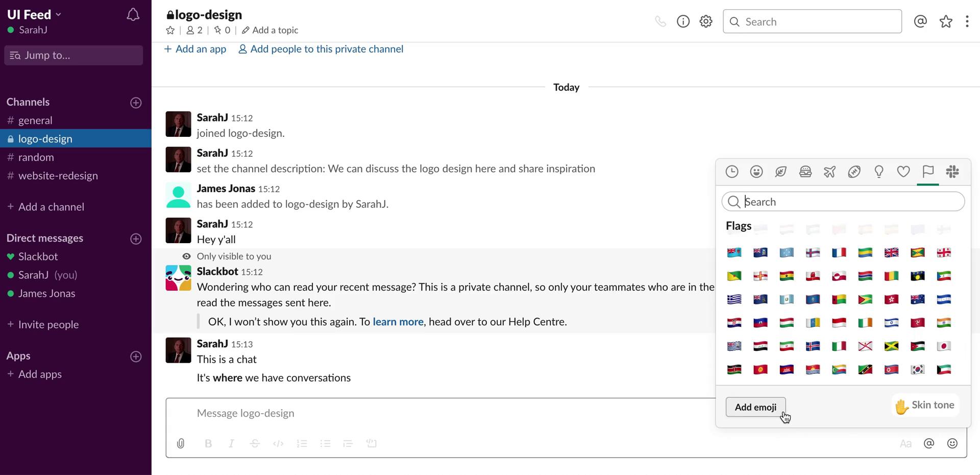Click Invite people in sidebar
Screen dimensions: 980x475
(x=43, y=325)
